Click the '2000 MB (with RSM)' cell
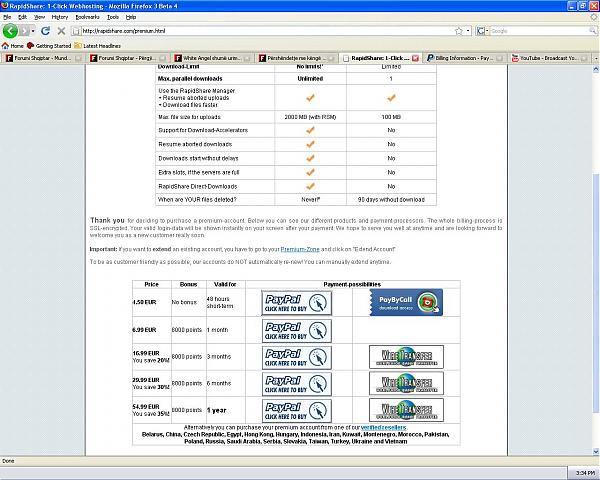This screenshot has width=600, height=480. (310, 117)
